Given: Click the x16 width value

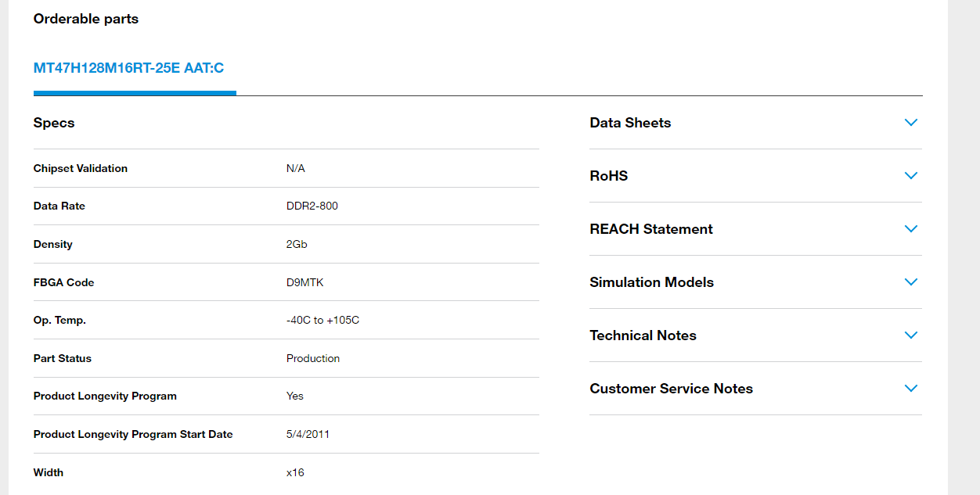Looking at the screenshot, I should [295, 472].
